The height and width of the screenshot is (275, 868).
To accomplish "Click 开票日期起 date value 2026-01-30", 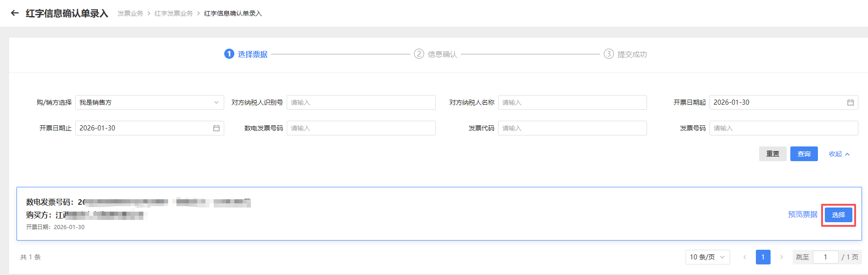I will pos(732,102).
